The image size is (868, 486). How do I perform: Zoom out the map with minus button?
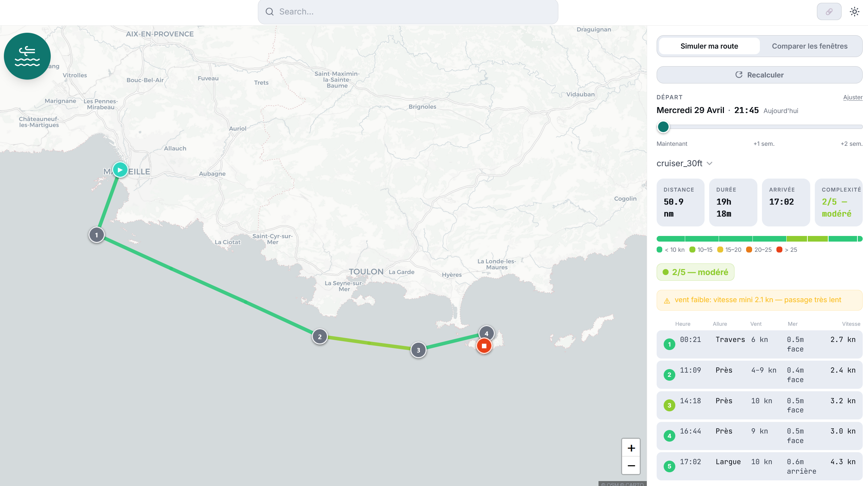(631, 466)
